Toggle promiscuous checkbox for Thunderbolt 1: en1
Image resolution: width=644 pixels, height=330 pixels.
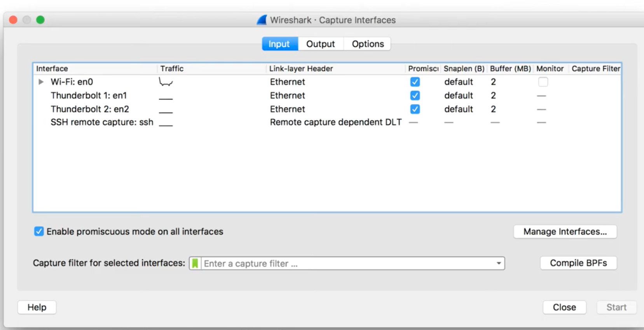(x=415, y=95)
